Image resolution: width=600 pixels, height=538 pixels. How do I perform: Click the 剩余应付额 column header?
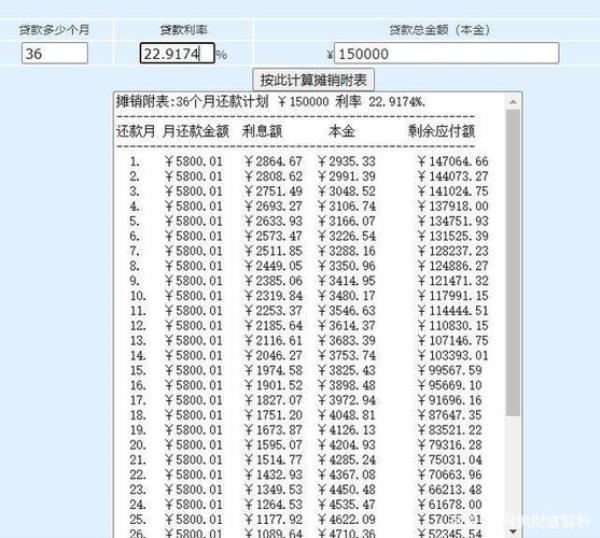[441, 131]
